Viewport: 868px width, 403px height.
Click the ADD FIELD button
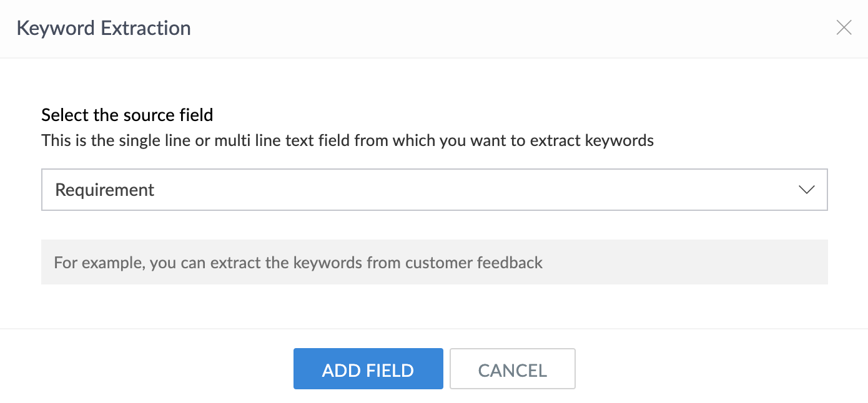tap(368, 369)
